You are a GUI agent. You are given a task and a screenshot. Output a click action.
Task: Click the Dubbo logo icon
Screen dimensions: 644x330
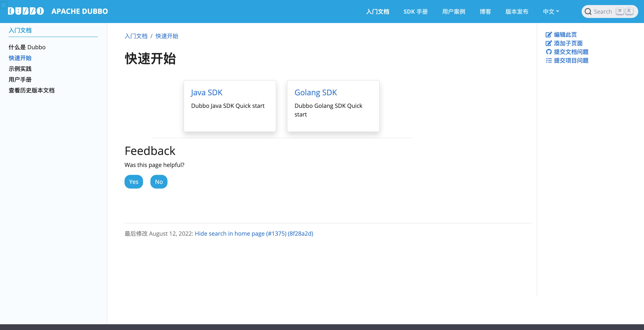pos(26,11)
